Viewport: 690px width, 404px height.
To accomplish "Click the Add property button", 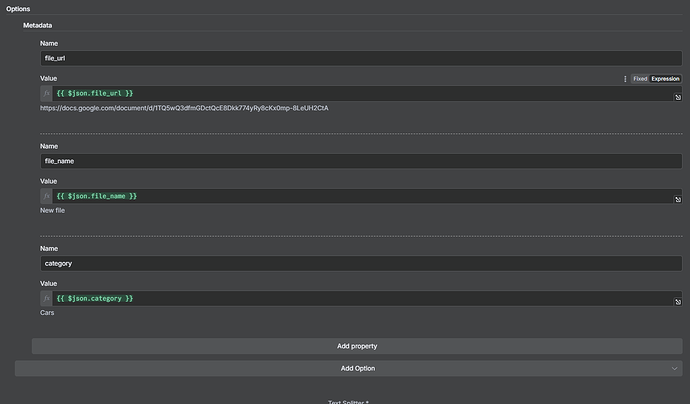I will (357, 346).
